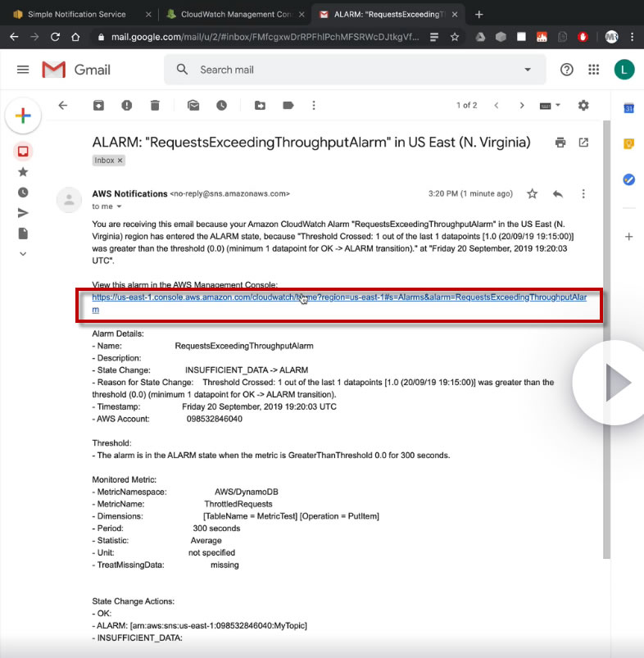Image resolution: width=644 pixels, height=658 pixels.
Task: Open email in new window
Action: (583, 143)
